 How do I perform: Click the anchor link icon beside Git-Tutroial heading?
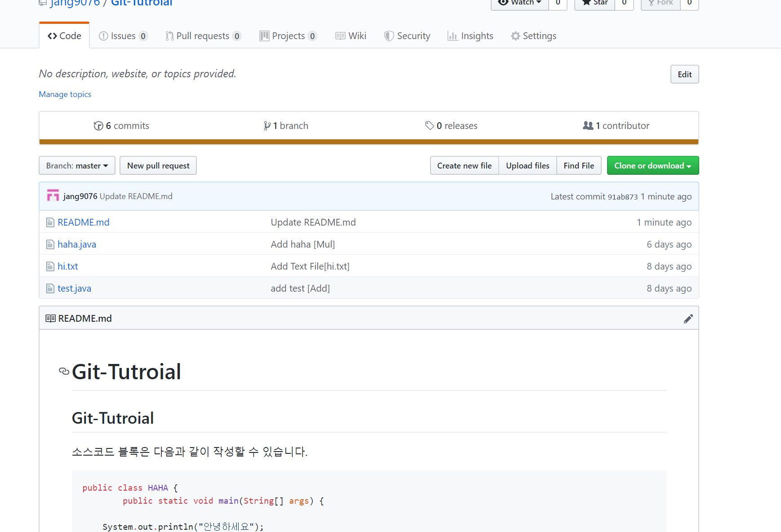64,371
